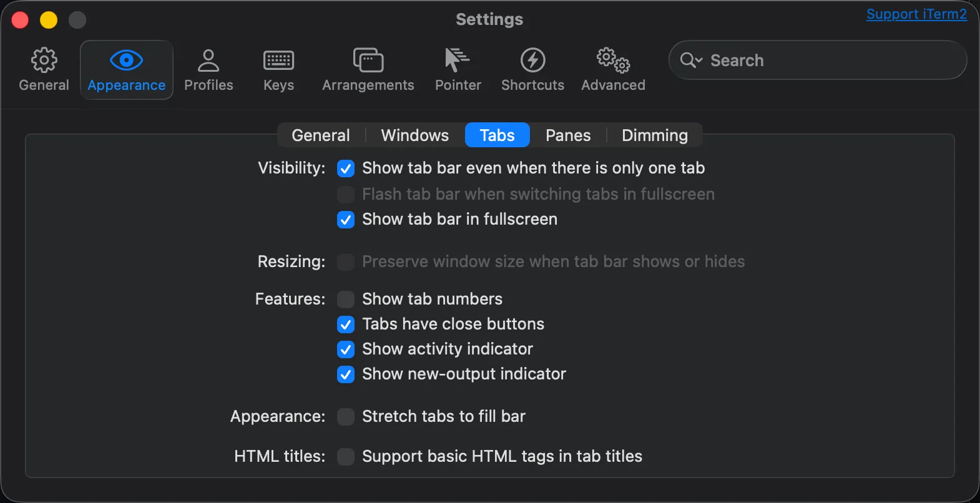Switch to the General sub-tab
The width and height of the screenshot is (980, 503).
tap(321, 135)
